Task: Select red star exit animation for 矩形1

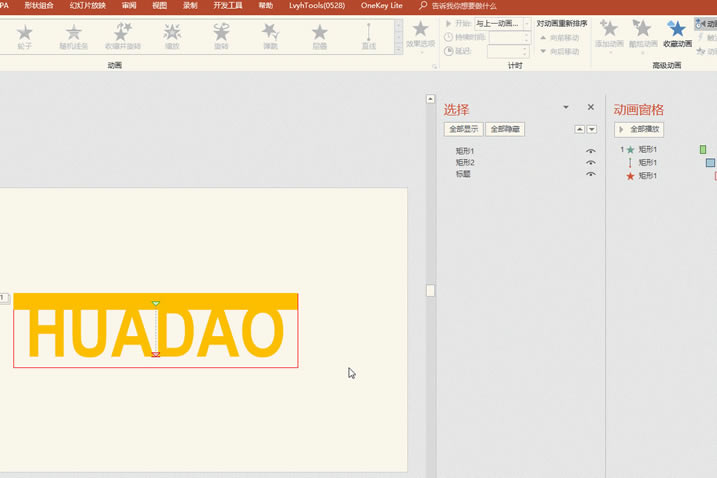Action: [x=630, y=176]
